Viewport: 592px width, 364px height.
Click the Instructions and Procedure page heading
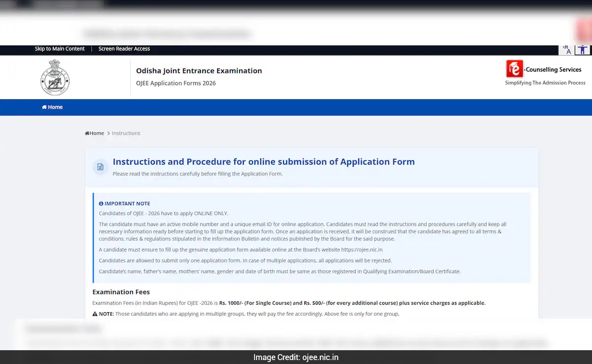click(x=263, y=162)
